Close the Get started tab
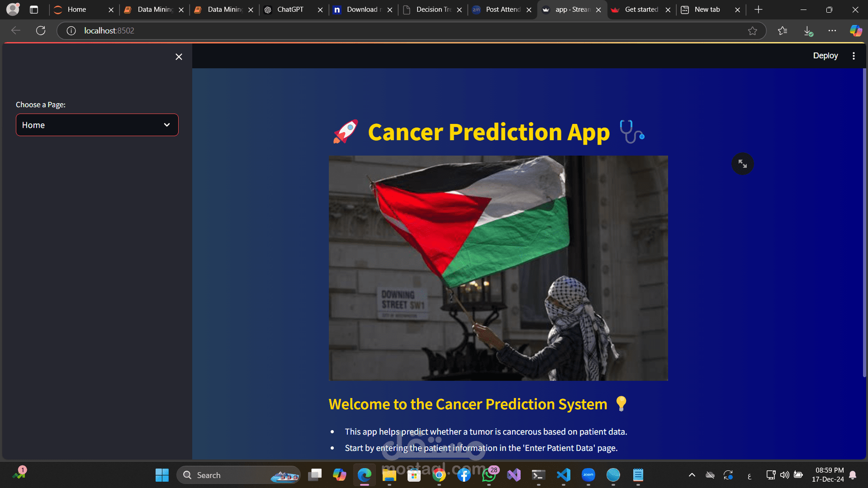 (x=668, y=10)
